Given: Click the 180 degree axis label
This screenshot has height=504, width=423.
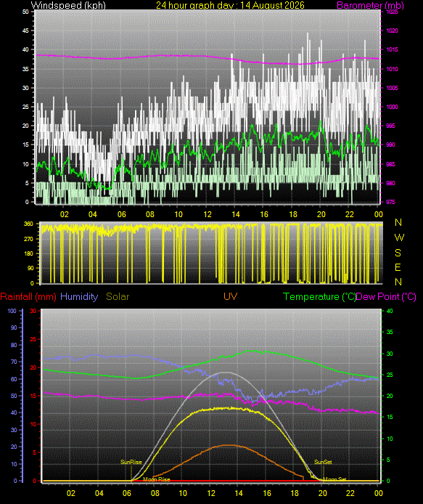Looking at the screenshot, I should coord(29,253).
